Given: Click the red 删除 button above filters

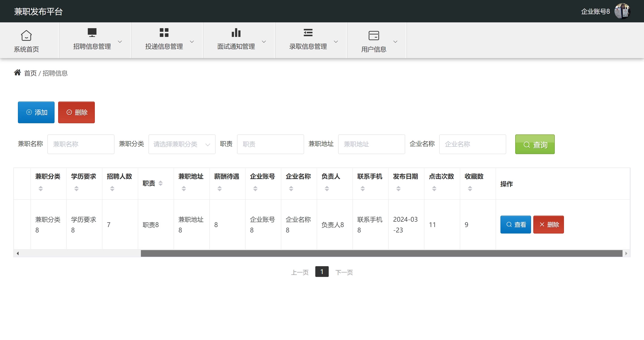Looking at the screenshot, I should (76, 112).
